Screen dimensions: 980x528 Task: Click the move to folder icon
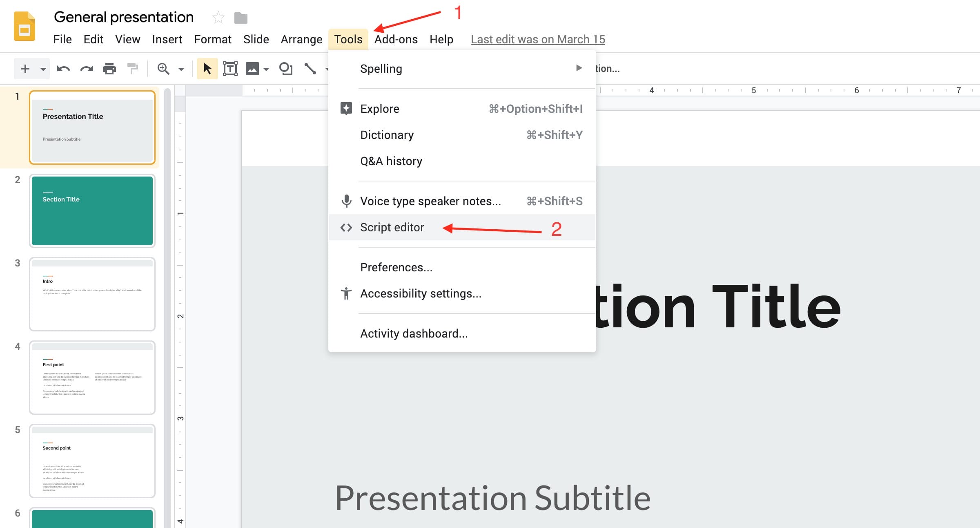tap(241, 18)
